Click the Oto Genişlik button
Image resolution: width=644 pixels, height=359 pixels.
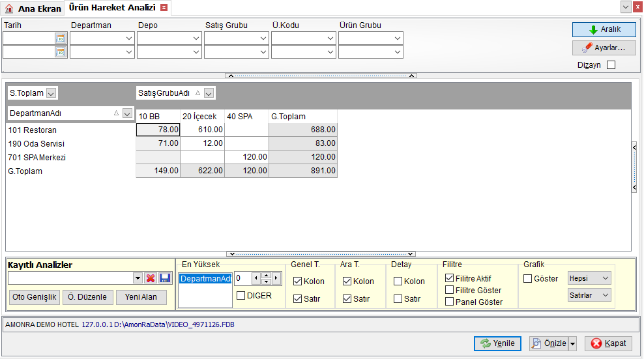coord(34,297)
